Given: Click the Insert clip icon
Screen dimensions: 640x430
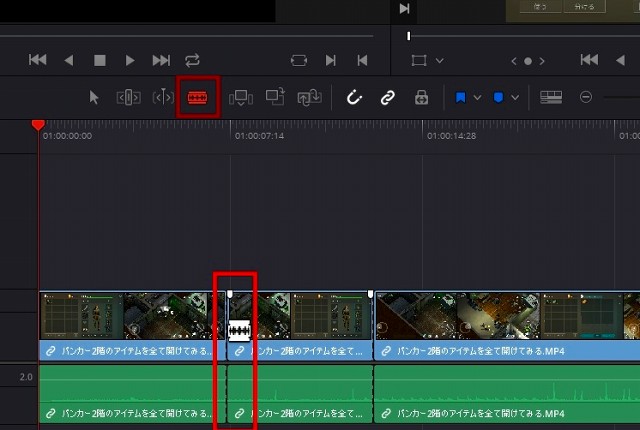Looking at the screenshot, I should [x=241, y=97].
